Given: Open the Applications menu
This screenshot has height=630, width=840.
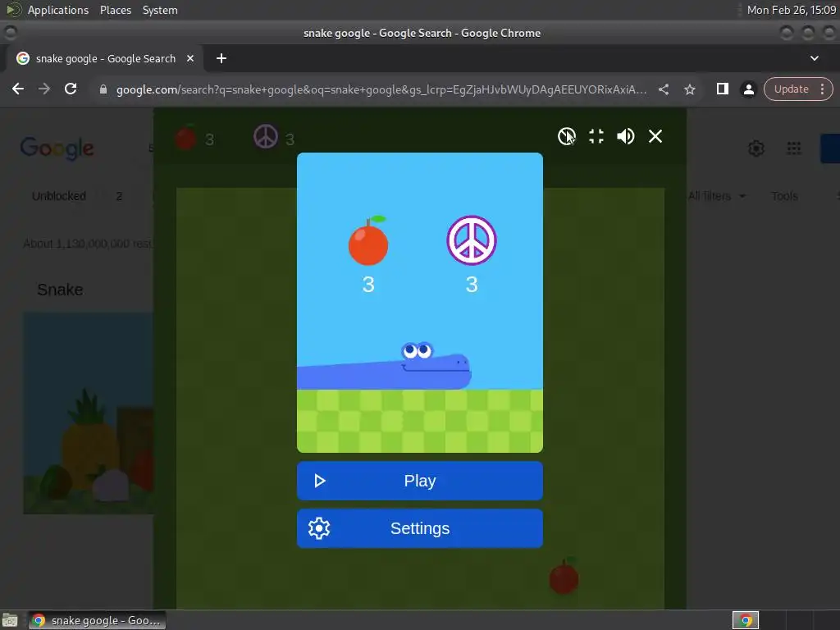Looking at the screenshot, I should pyautogui.click(x=58, y=10).
